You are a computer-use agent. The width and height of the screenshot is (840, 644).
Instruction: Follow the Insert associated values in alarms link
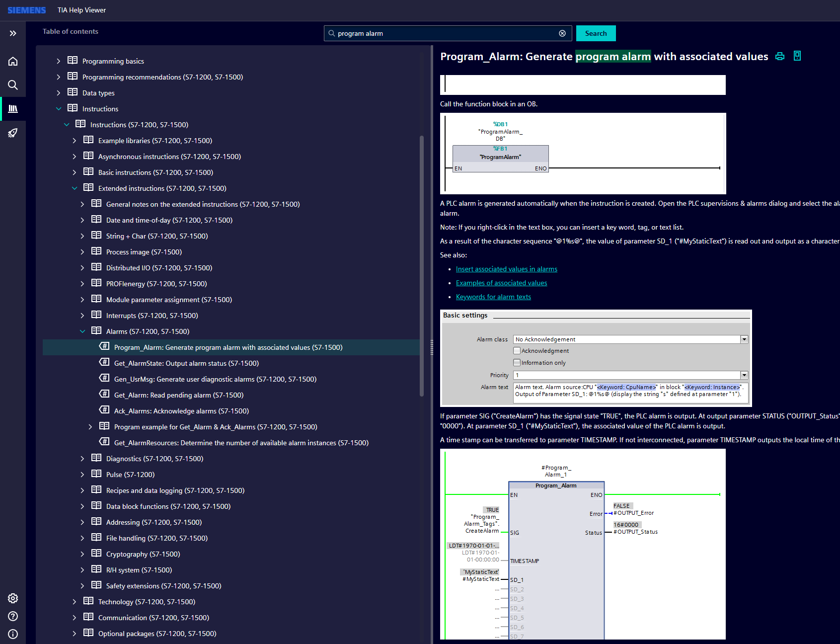[507, 269]
